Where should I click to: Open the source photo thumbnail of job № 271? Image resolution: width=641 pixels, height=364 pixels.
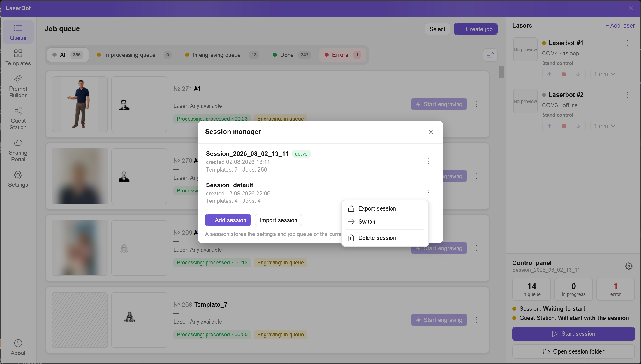[80, 104]
